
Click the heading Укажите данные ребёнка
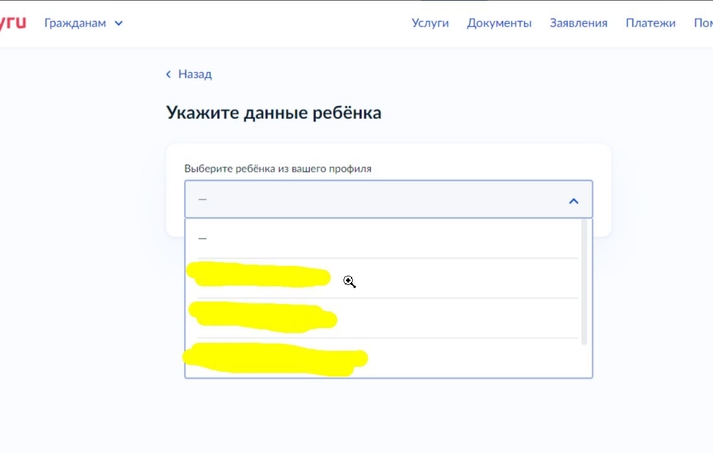click(273, 112)
